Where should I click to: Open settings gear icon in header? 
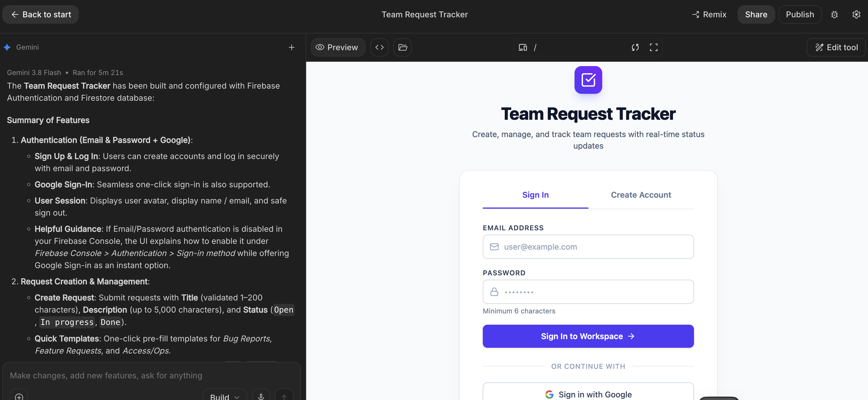[x=856, y=14]
